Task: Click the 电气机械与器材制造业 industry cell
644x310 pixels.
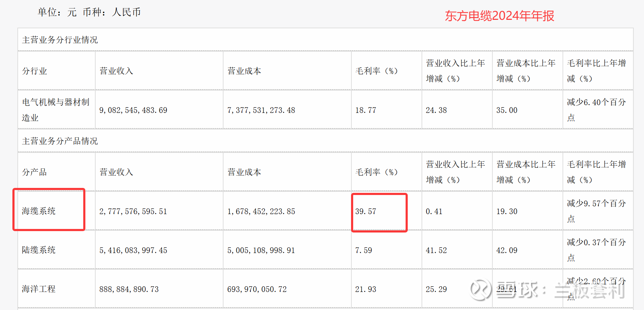Action: (56, 110)
